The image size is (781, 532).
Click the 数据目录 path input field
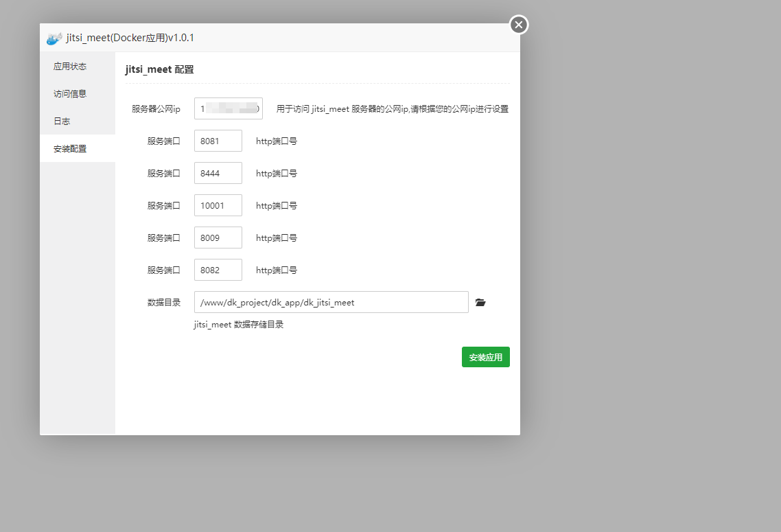331,302
